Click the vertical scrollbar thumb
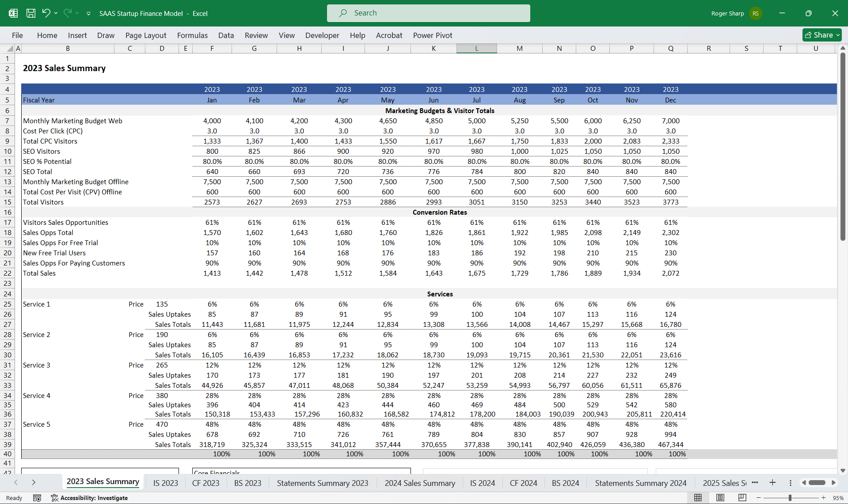 [x=843, y=147]
